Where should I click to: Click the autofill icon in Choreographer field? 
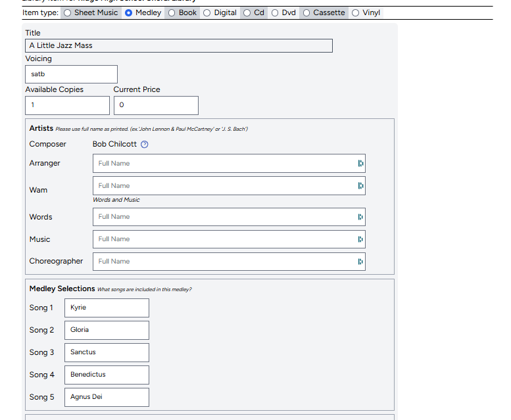pyautogui.click(x=360, y=262)
